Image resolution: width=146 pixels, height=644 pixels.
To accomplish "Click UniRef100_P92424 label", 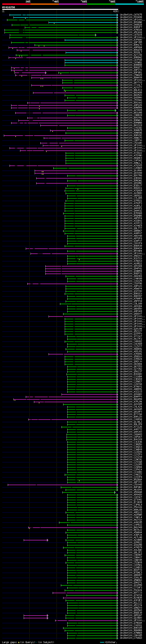I will click(x=131, y=590).
